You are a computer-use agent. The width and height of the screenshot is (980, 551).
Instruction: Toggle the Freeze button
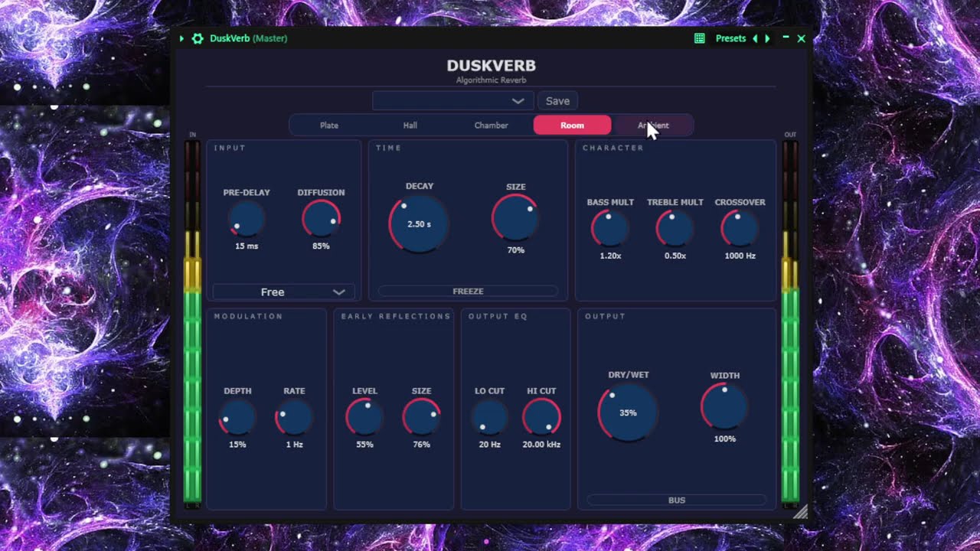[468, 292]
